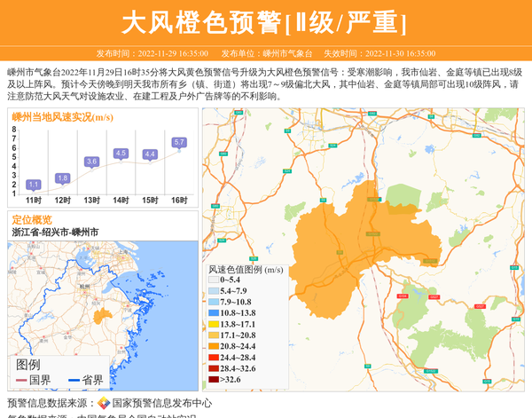
Task: Click the 1.8 data marker at 12时
Action: (62, 177)
